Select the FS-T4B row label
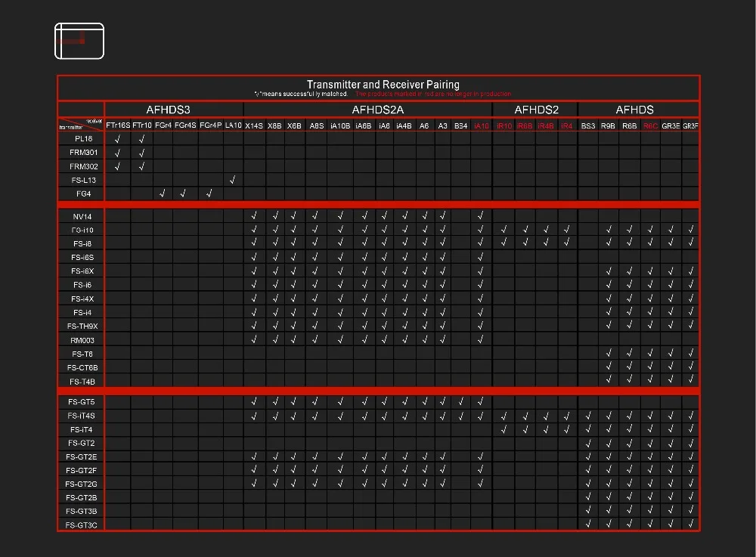 pyautogui.click(x=82, y=382)
